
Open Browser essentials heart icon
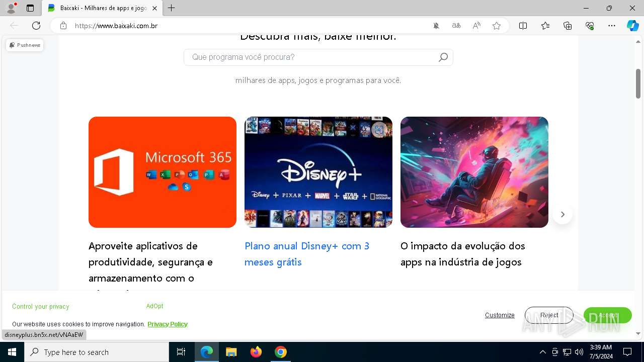[590, 26]
